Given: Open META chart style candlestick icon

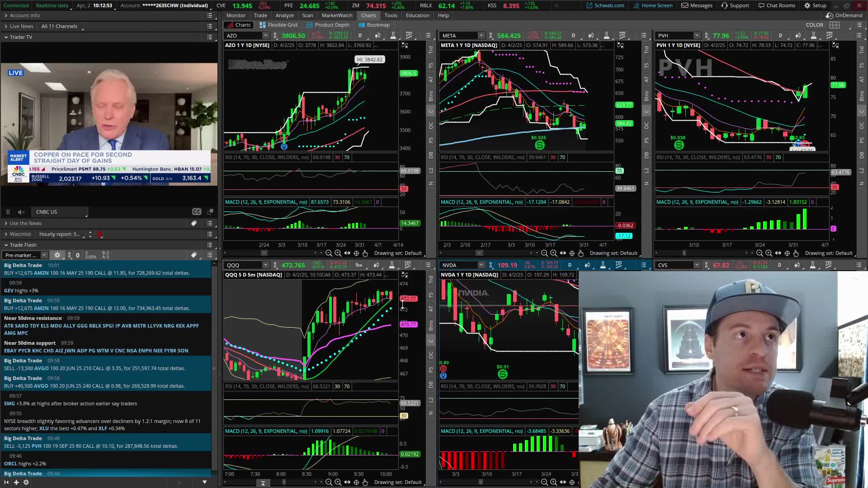Looking at the screenshot, I should (x=591, y=36).
